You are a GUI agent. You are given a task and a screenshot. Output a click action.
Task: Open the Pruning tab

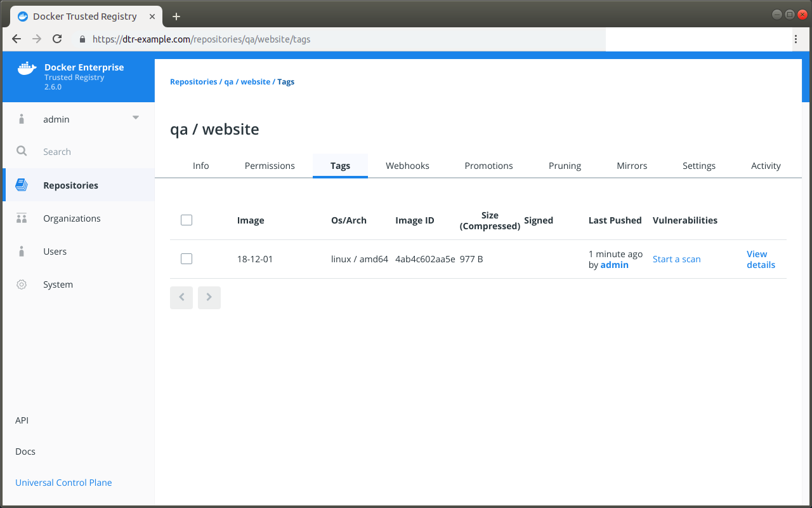click(565, 166)
